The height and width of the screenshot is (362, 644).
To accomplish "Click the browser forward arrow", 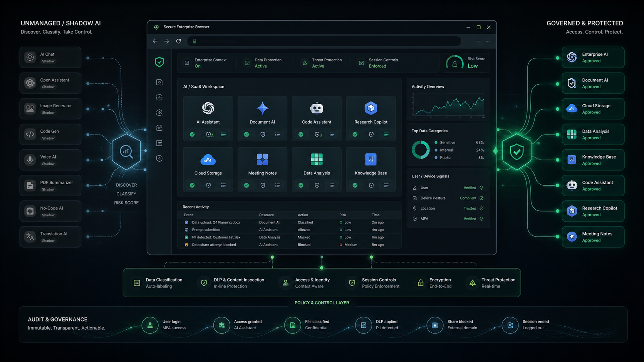I will pos(166,41).
